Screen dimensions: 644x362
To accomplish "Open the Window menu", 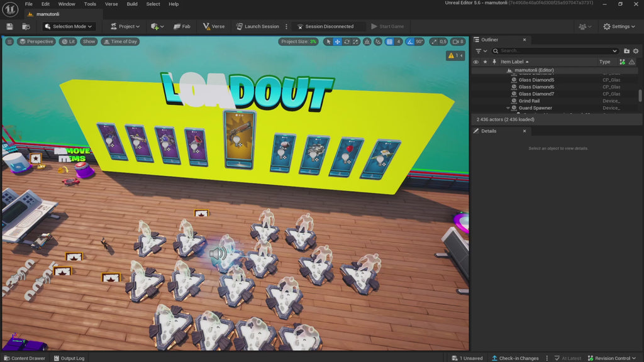I will 67,4.
